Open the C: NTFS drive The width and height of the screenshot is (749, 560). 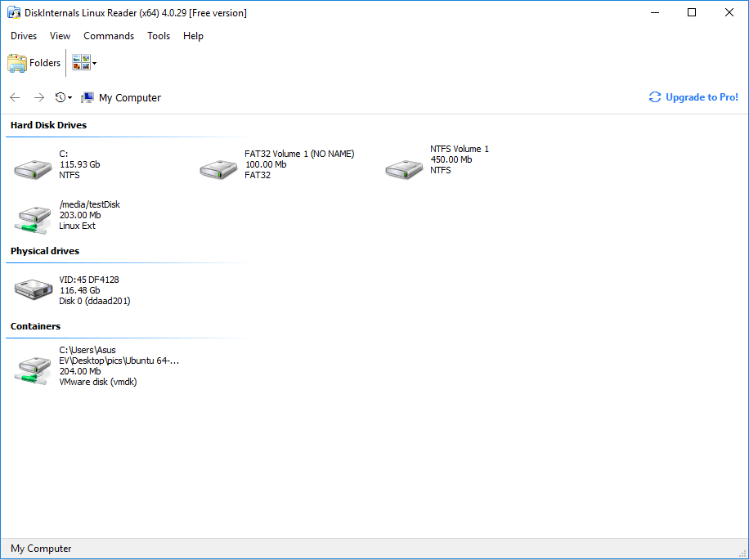pos(34,165)
